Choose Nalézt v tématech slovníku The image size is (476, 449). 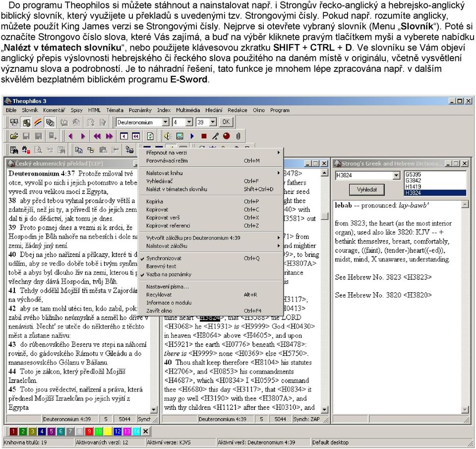click(x=210, y=189)
